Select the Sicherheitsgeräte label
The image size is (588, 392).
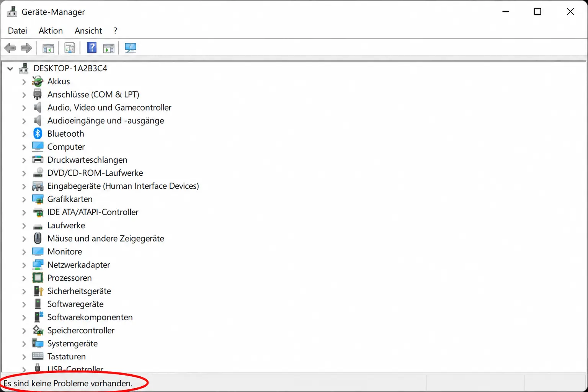tap(79, 291)
